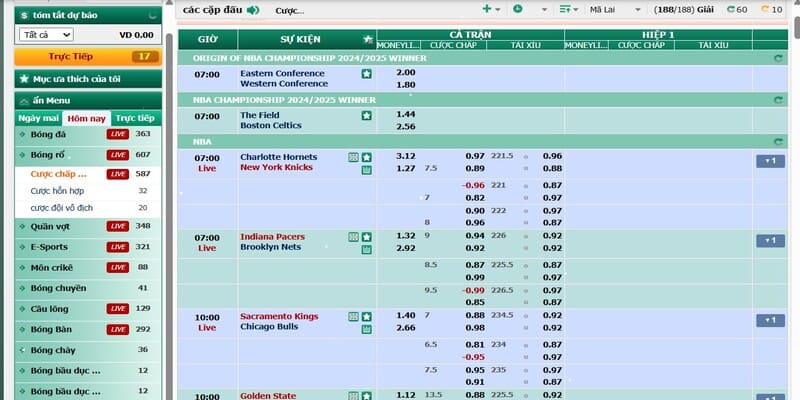Favorite The Field vs Boston Celtics event
Screen dimensions: 800x400
[x=366, y=116]
